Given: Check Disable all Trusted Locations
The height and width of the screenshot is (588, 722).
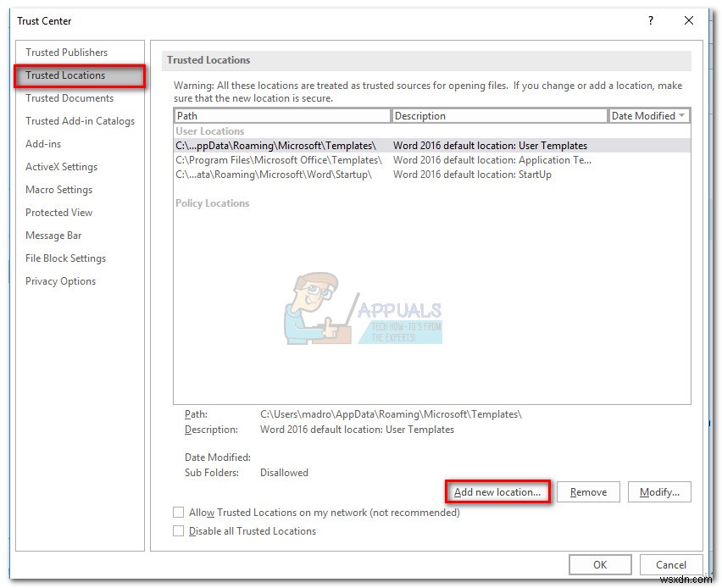Looking at the screenshot, I should point(178,531).
